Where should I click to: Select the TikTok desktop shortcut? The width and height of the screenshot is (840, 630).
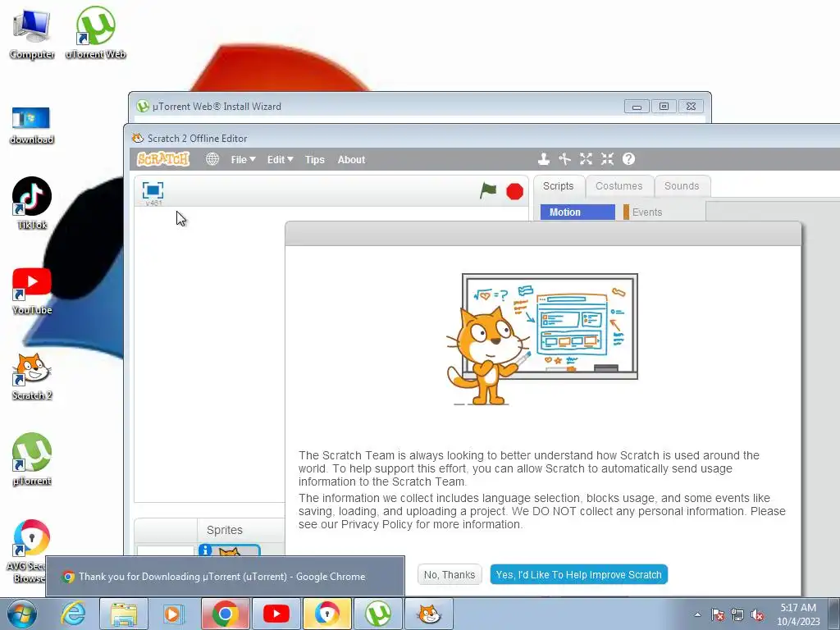click(32, 203)
